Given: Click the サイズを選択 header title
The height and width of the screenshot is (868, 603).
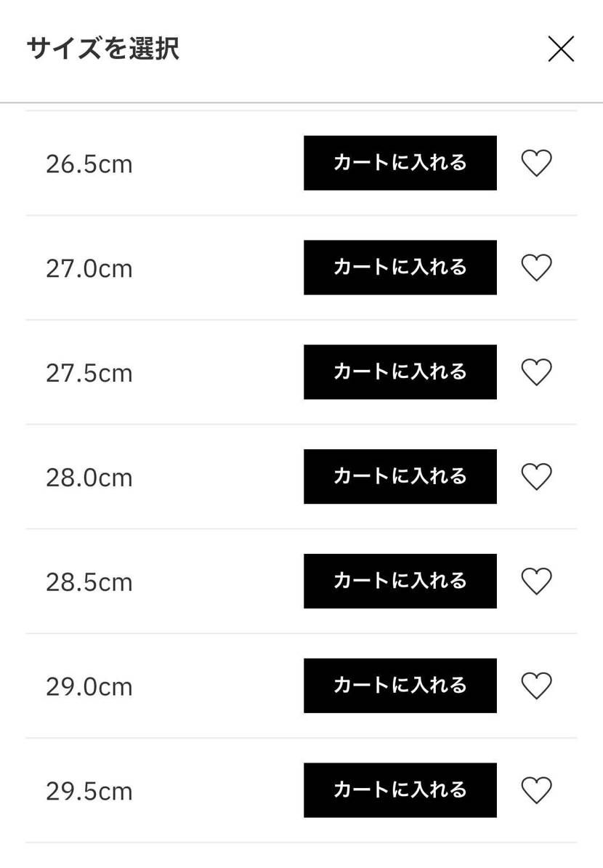Looking at the screenshot, I should point(103,49).
